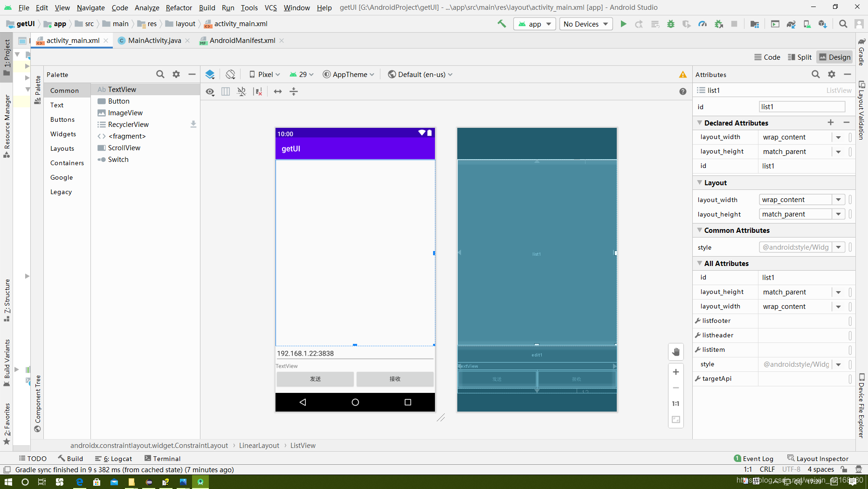Viewport: 868px width, 489px height.
Task: Switch to Code view mode
Action: click(767, 57)
